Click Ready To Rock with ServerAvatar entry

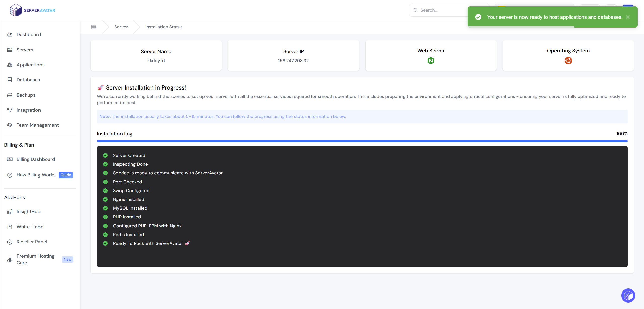click(x=151, y=243)
